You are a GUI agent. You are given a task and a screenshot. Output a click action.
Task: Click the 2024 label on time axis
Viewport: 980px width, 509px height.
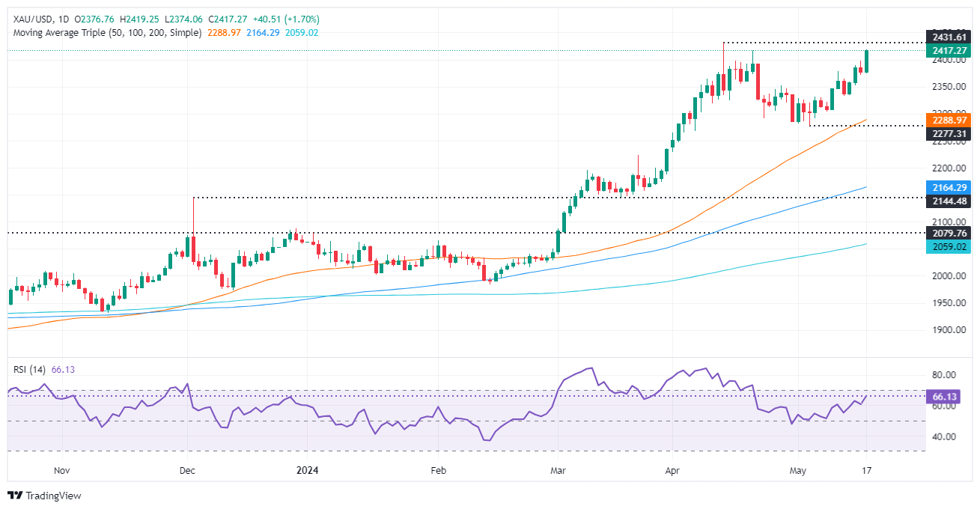pos(308,471)
